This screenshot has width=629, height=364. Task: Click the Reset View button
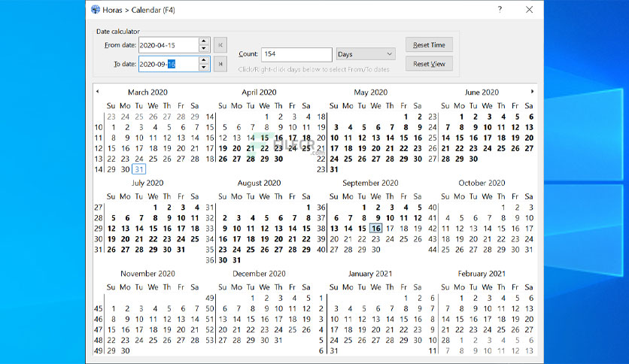(x=429, y=64)
